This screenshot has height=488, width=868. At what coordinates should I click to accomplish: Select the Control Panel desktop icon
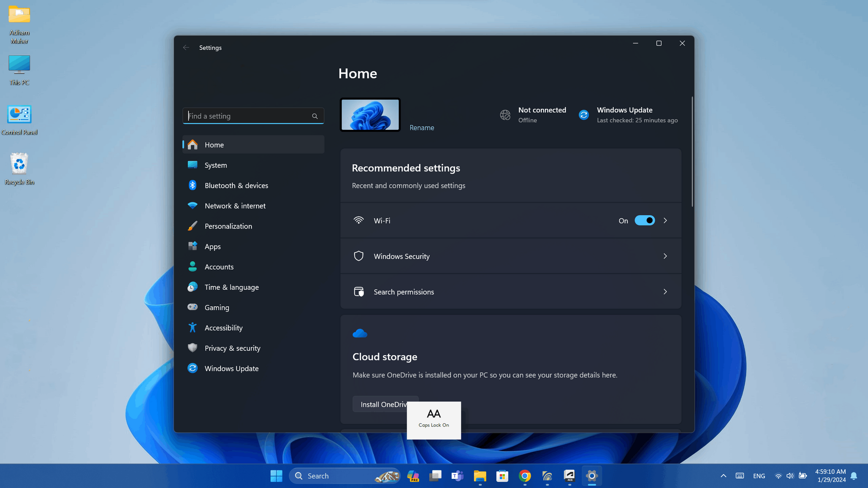(x=20, y=120)
